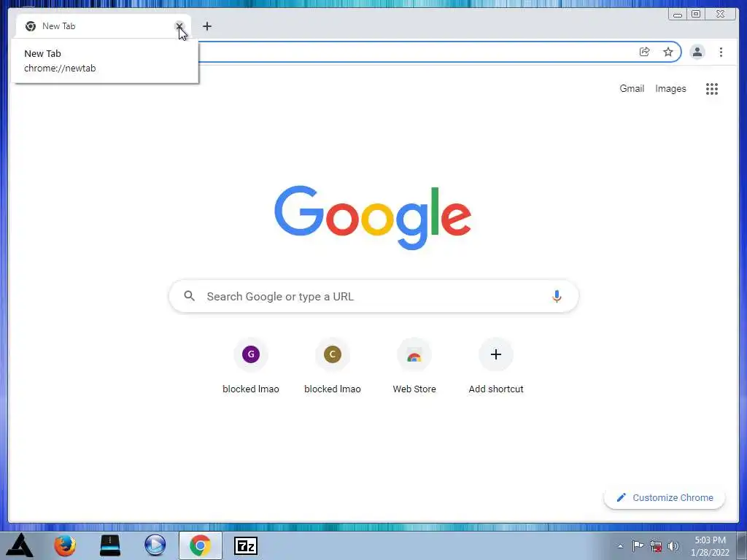This screenshot has width=747, height=560.
Task: Click the address bar field
Action: (414, 52)
